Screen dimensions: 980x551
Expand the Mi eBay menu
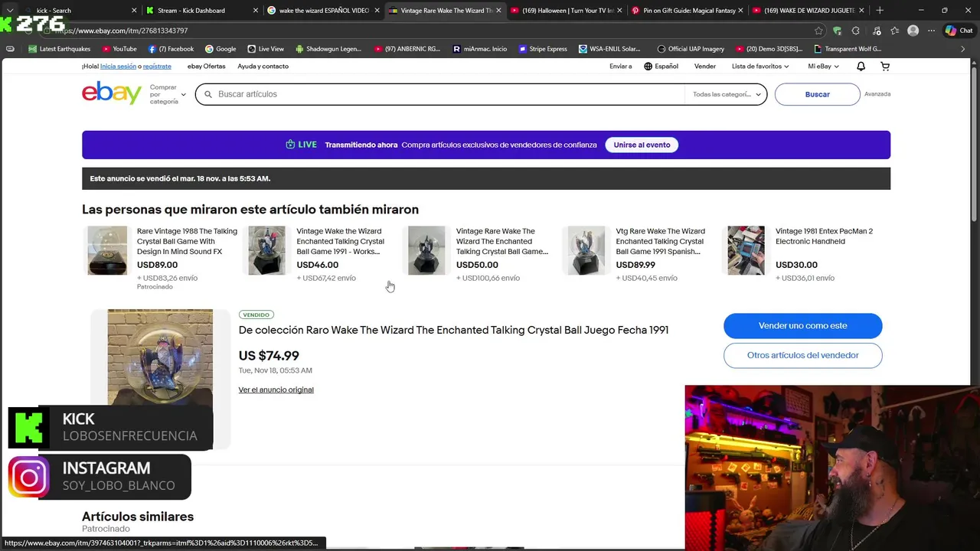[823, 67]
